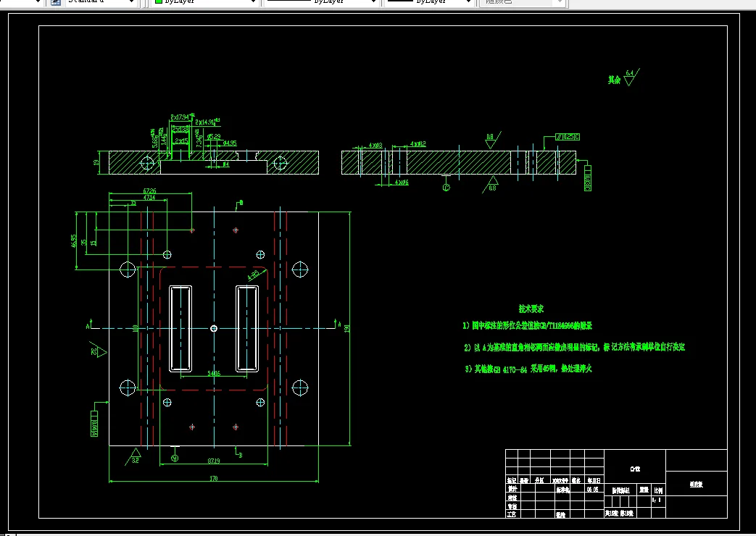Select the 87.19 dimension text
Viewport: 756px width, 536px height.
click(x=214, y=461)
